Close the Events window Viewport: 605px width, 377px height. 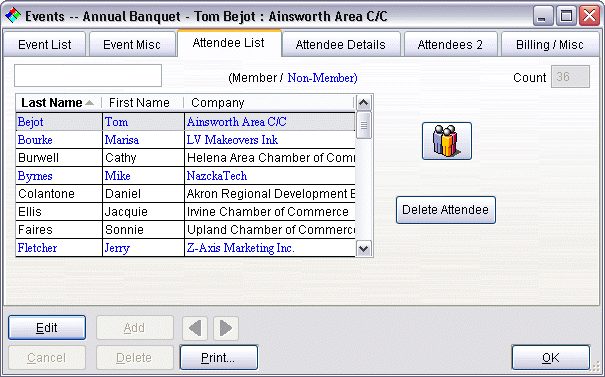[590, 16]
